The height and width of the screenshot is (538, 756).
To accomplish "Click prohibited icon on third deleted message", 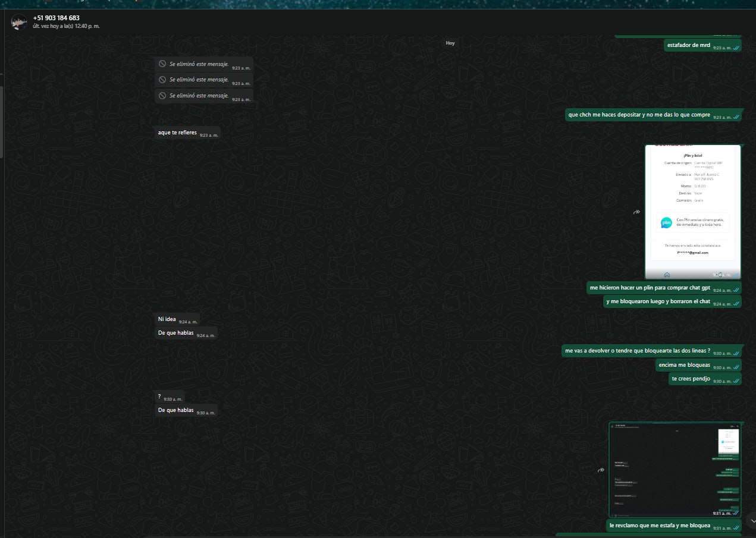I will pyautogui.click(x=162, y=96).
